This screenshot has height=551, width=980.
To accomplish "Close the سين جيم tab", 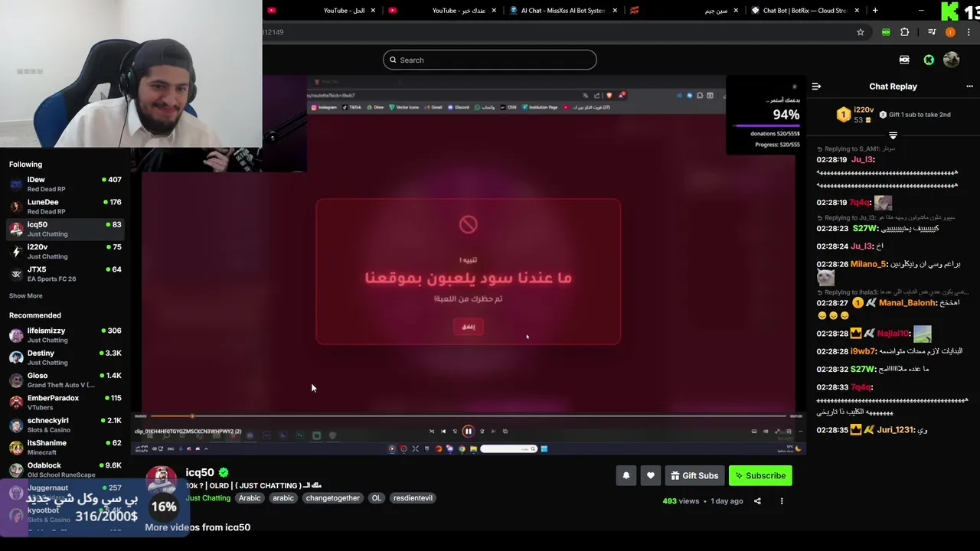I will coord(736,11).
